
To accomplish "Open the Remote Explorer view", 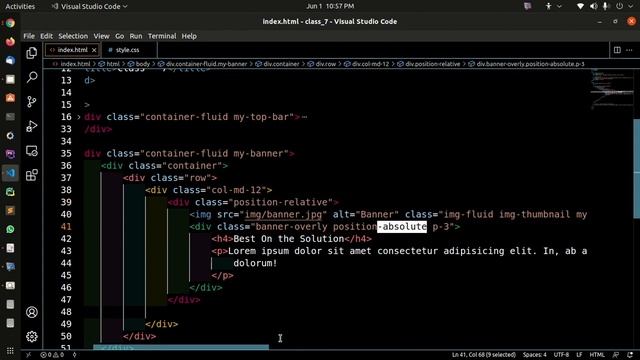I will click(x=32, y=151).
